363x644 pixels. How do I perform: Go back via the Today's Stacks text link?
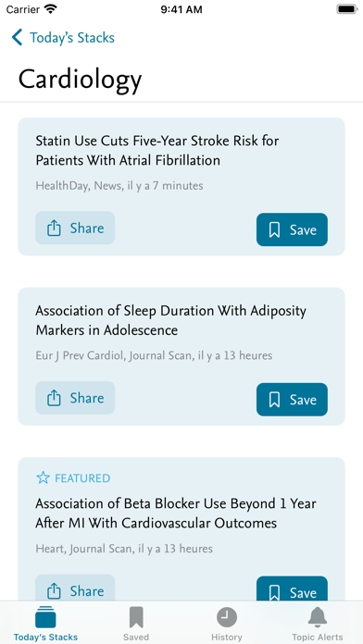click(x=72, y=38)
